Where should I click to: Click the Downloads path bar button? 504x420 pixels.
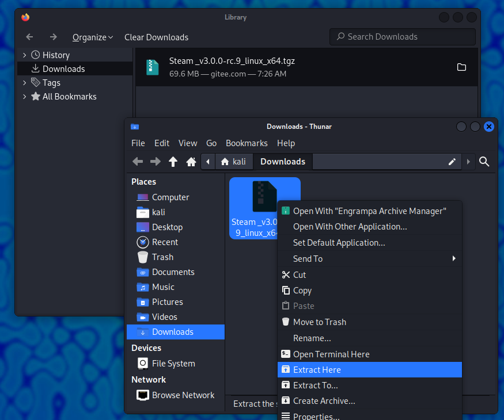coord(283,162)
